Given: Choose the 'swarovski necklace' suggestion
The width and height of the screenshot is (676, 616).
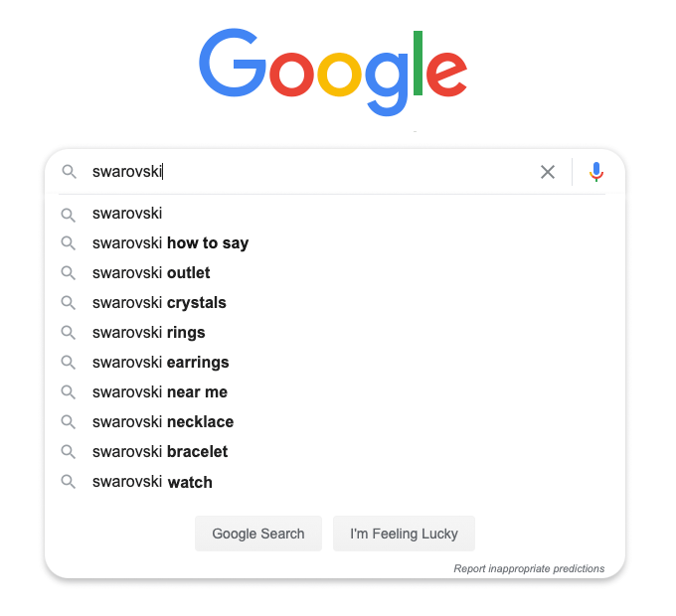Looking at the screenshot, I should coord(335,421).
